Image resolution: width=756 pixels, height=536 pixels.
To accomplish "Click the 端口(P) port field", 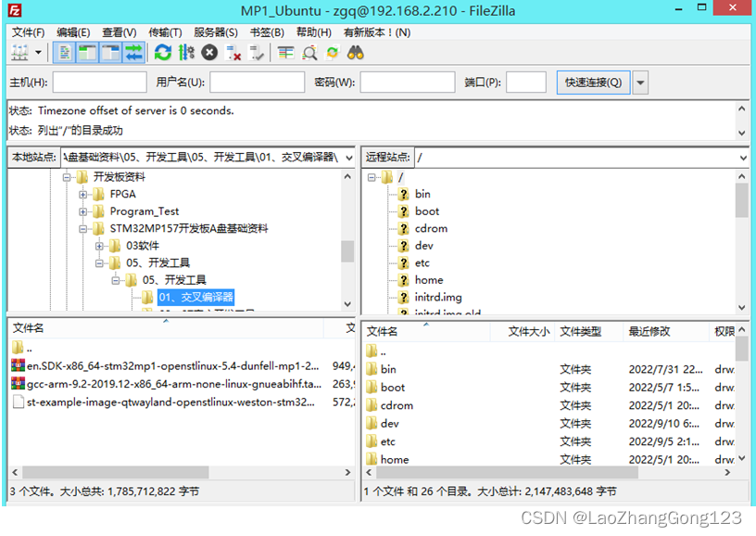I will click(526, 82).
